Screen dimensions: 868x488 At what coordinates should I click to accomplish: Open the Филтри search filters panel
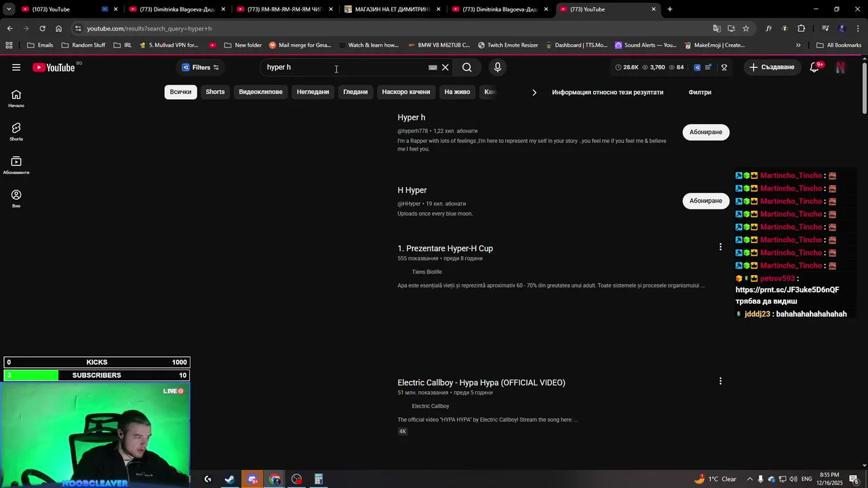coord(700,92)
